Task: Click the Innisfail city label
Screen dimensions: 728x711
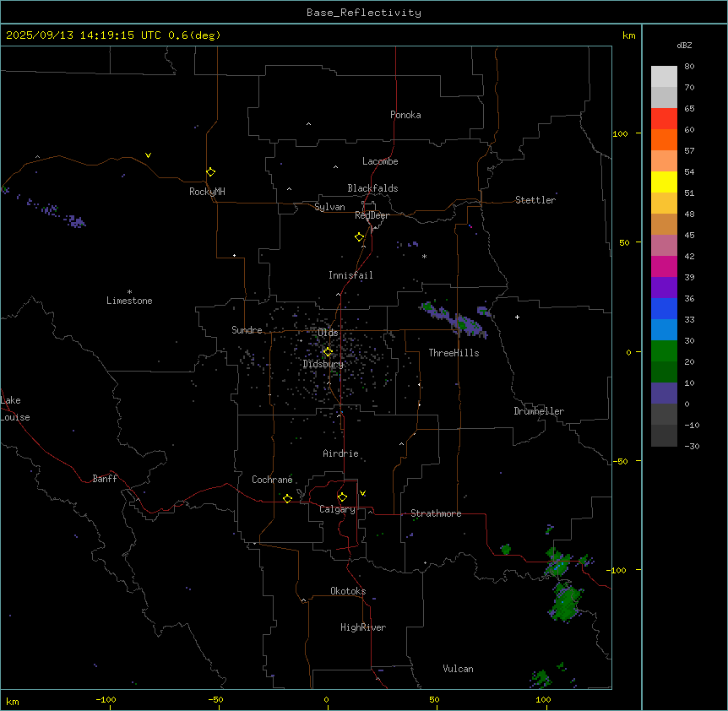Action: pyautogui.click(x=350, y=275)
